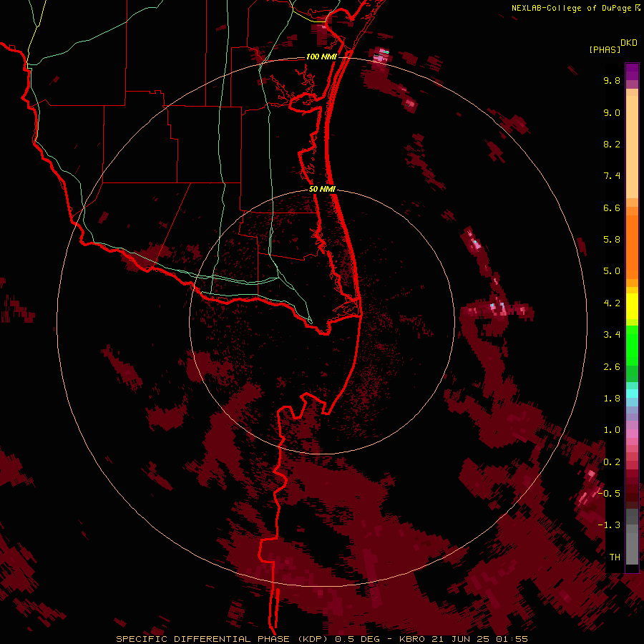Click the 50 NMI range ring label
Image resolution: width=644 pixels, height=644 pixels.
click(x=322, y=189)
